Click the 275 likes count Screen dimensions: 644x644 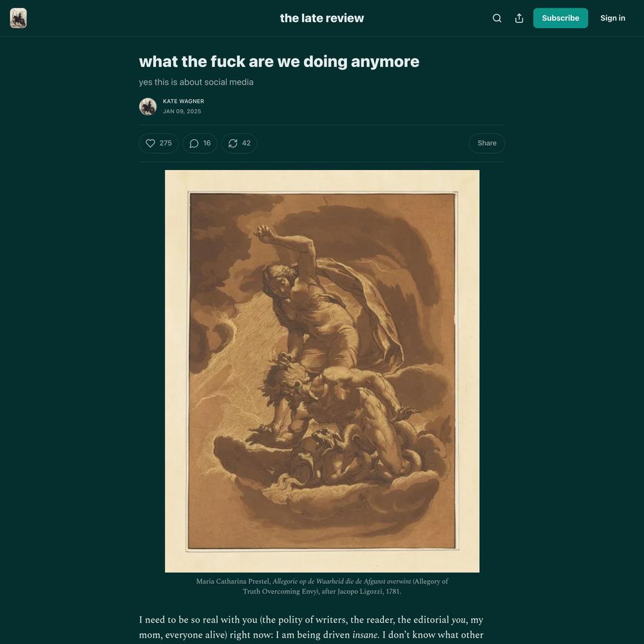tap(166, 143)
